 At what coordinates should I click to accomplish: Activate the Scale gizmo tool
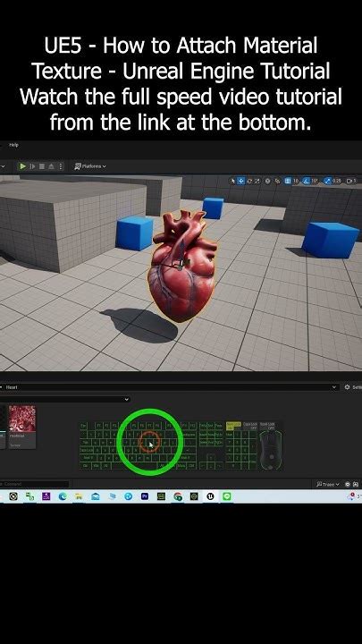pyautogui.click(x=257, y=181)
